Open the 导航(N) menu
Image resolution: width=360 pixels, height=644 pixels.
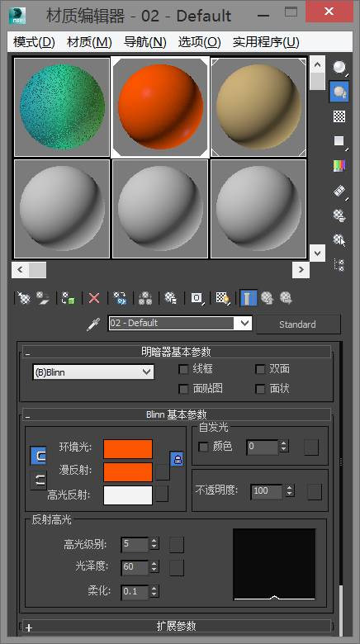pos(145,42)
